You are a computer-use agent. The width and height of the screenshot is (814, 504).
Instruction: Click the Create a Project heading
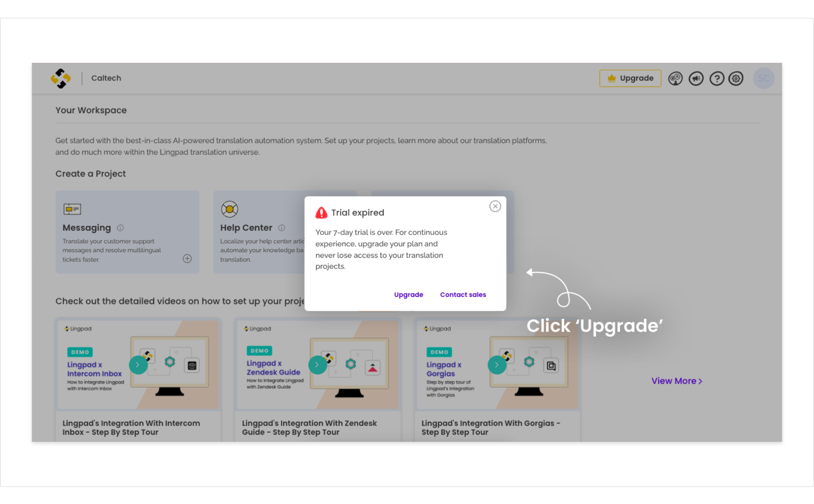[x=90, y=174]
